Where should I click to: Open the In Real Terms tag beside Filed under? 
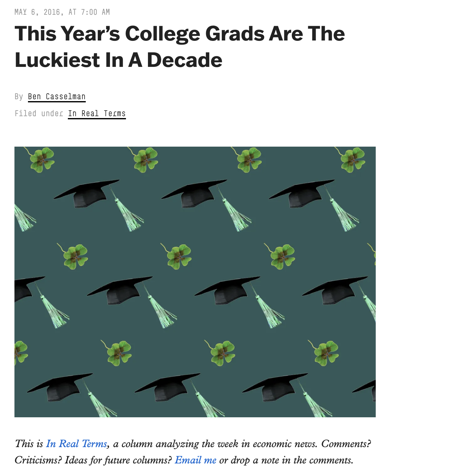coord(97,113)
